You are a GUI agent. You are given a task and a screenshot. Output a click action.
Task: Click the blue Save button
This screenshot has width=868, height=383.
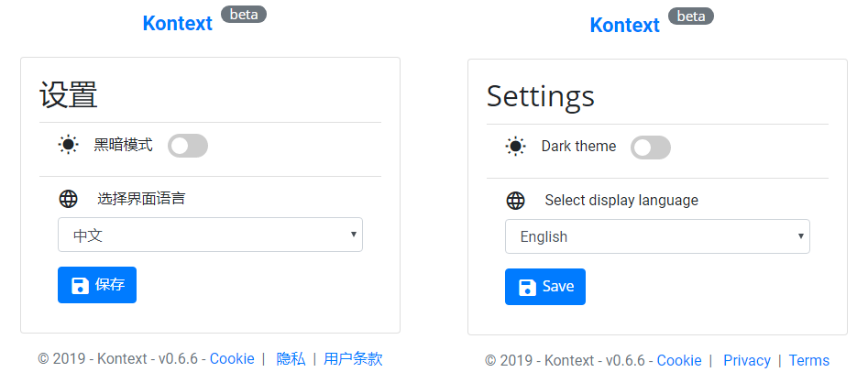(545, 287)
